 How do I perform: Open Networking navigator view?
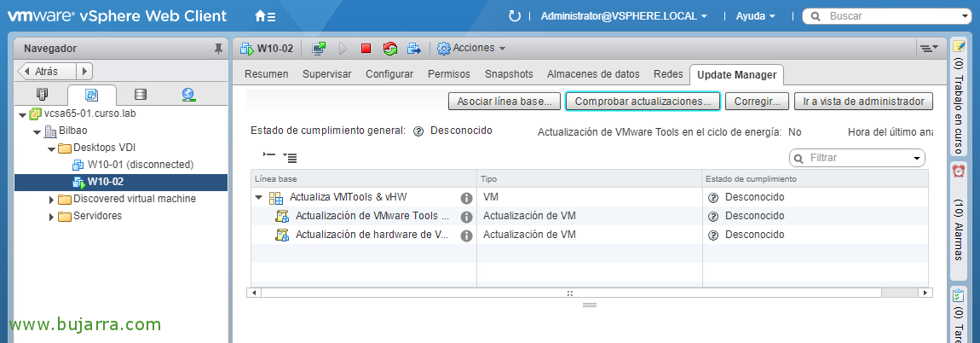(x=188, y=95)
